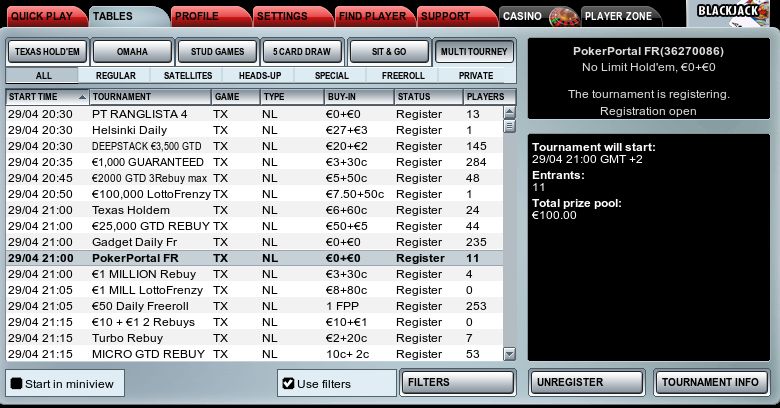Select the €50 Daily Freeroll tournament
Viewport: 780px width, 408px height.
(x=254, y=306)
